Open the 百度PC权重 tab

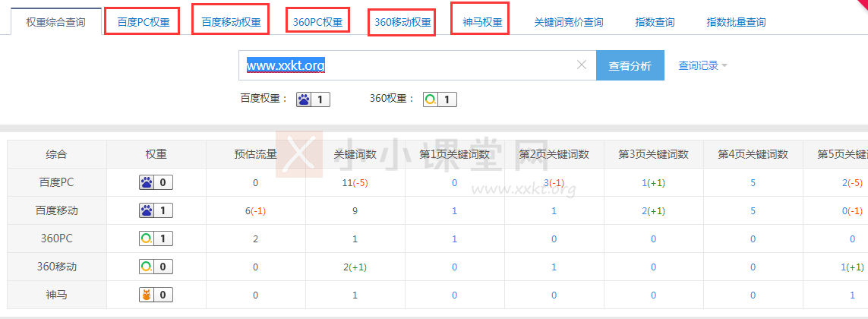coord(144,23)
